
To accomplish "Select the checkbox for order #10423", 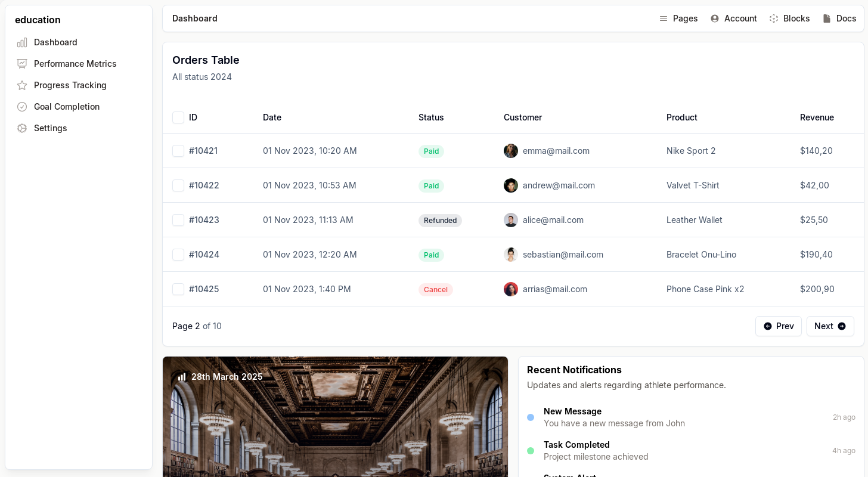I will coord(178,220).
